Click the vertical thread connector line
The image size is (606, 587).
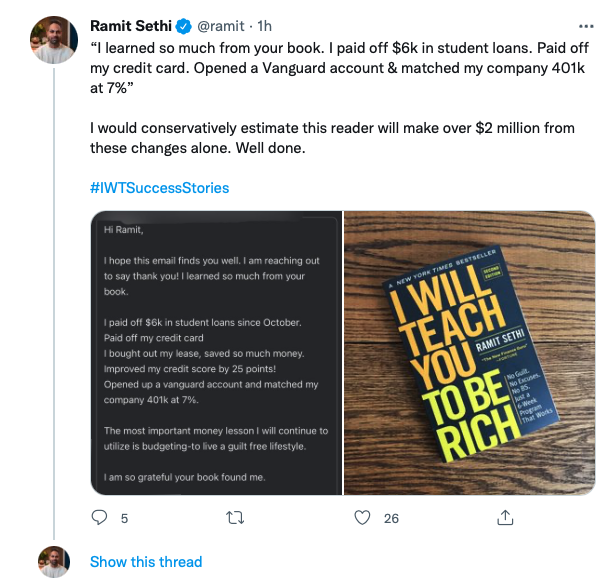coord(55,300)
